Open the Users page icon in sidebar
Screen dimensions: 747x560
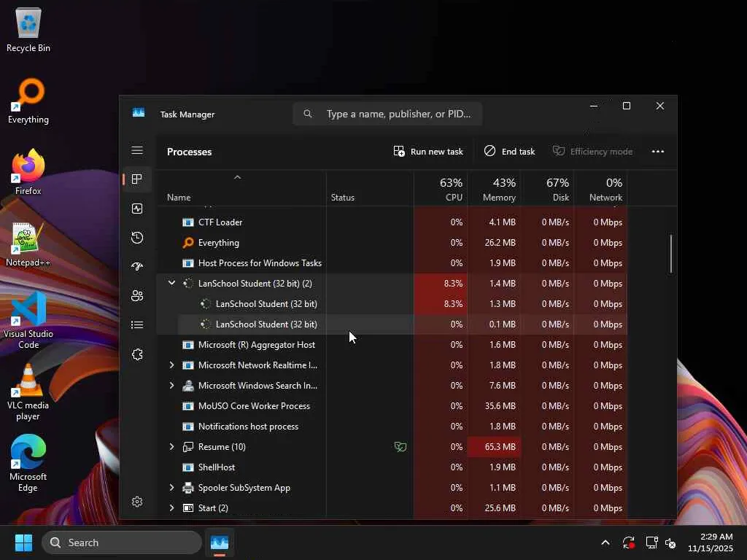pos(137,296)
